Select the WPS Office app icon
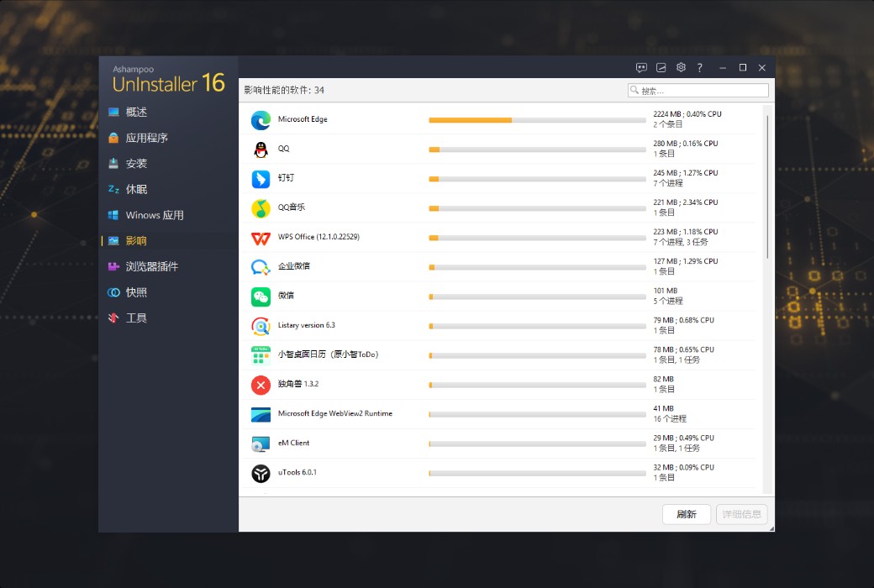Viewport: 874px width, 588px height. (x=261, y=238)
